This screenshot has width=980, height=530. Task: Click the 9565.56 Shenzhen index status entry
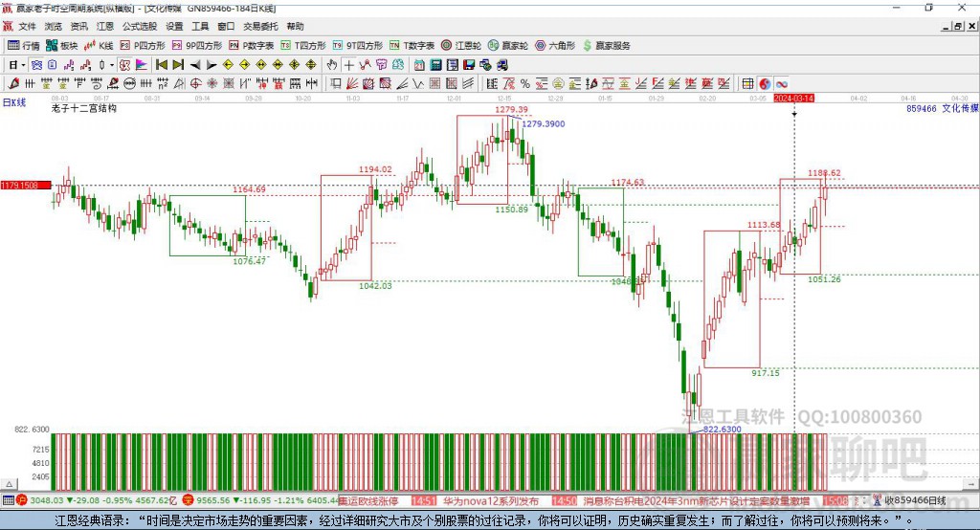pyautogui.click(x=261, y=500)
